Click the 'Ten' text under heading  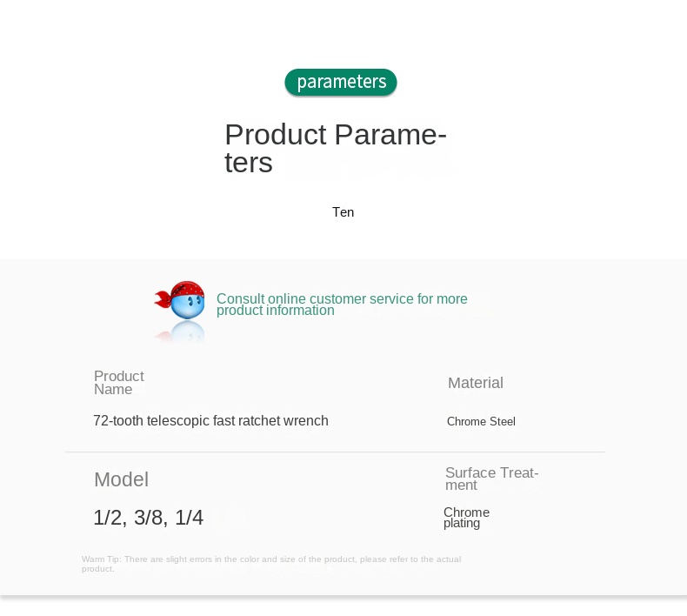tap(343, 212)
